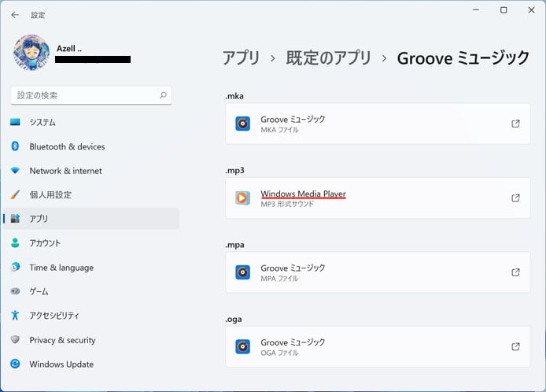Viewport: 546px width, 392px height.
Task: Click the Groove icon for MPA ファイル
Action: 242,272
